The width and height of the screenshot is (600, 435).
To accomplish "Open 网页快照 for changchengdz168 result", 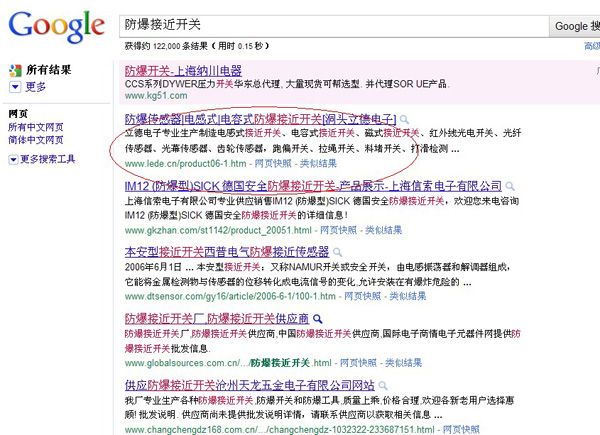I will click(461, 430).
